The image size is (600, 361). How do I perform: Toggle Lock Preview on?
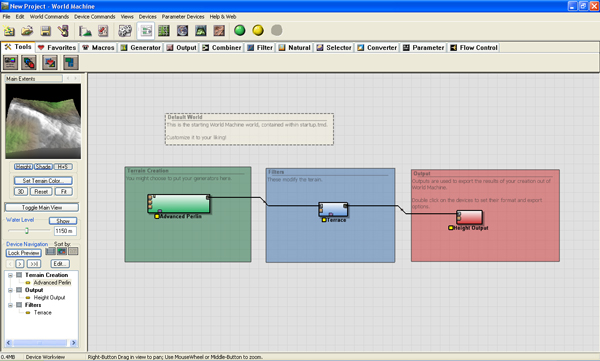[23, 253]
